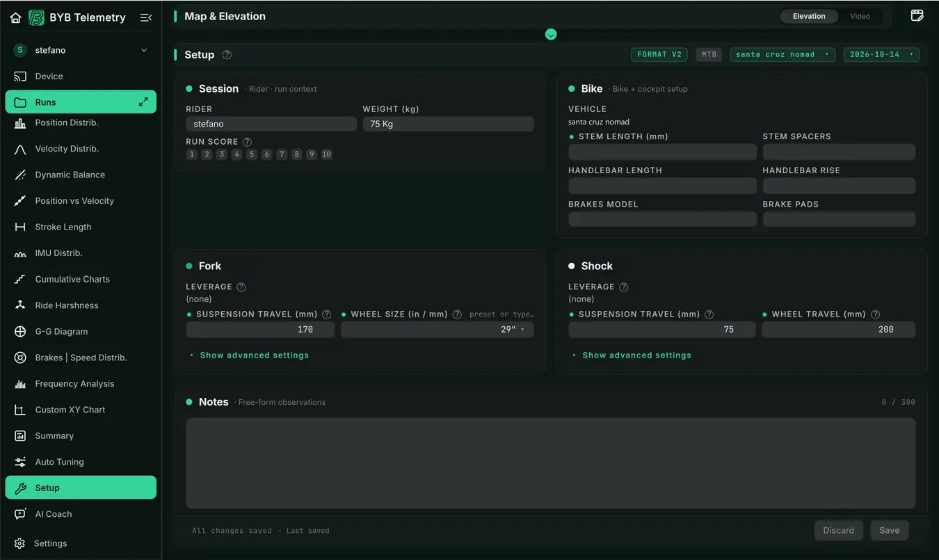
Task: Click the FORMAT V2 badge
Action: point(659,54)
